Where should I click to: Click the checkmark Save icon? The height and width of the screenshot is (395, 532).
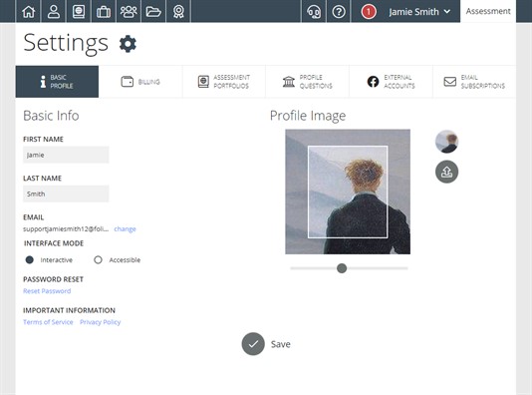[253, 344]
